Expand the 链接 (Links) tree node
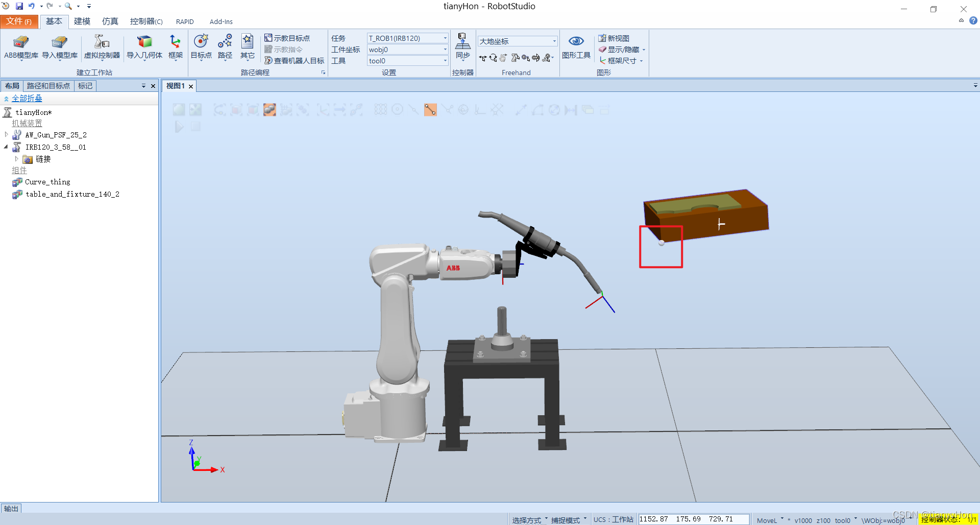 16,159
